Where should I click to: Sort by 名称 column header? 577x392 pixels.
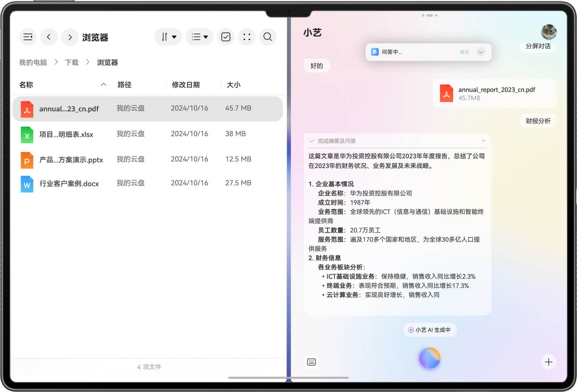26,84
